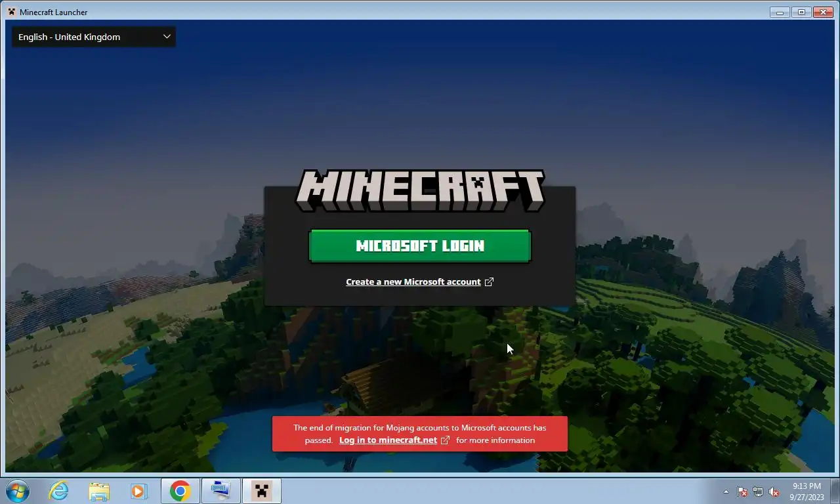Show hidden system tray icons arrow
This screenshot has height=504, width=840.
pos(726,492)
